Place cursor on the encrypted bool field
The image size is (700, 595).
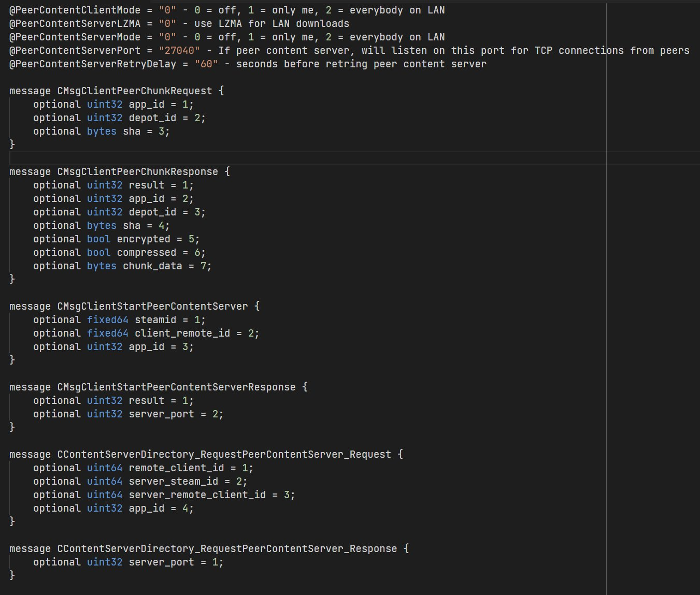[144, 239]
